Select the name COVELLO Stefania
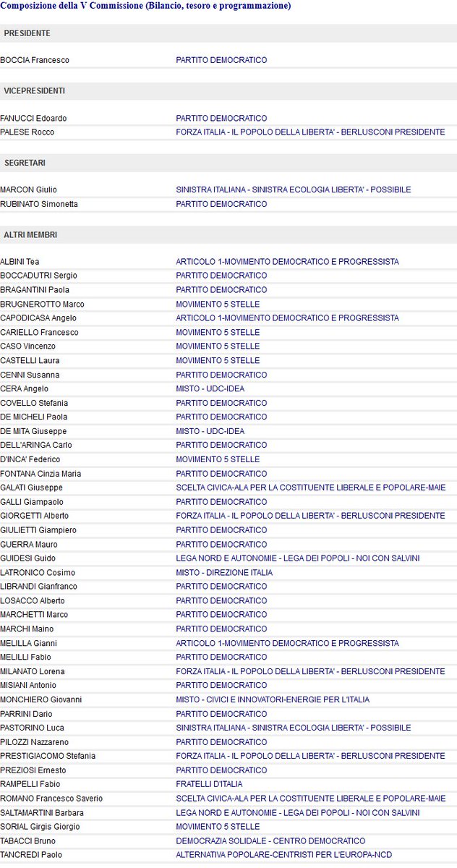 [33, 403]
